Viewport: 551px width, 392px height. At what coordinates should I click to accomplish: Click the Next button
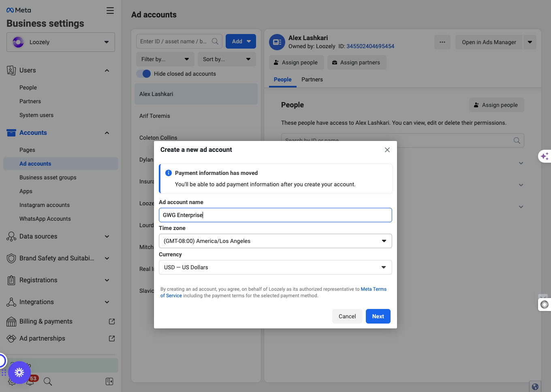pyautogui.click(x=378, y=316)
